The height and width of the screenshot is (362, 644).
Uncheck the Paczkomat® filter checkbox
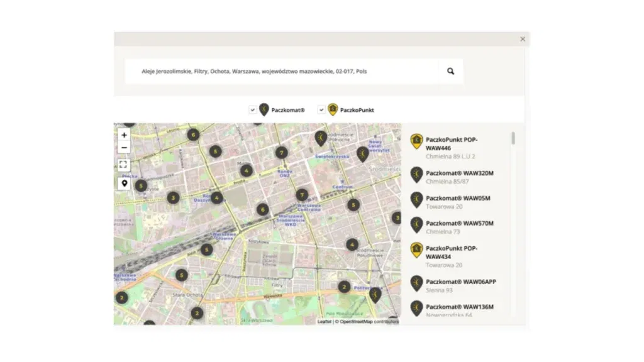coord(252,109)
